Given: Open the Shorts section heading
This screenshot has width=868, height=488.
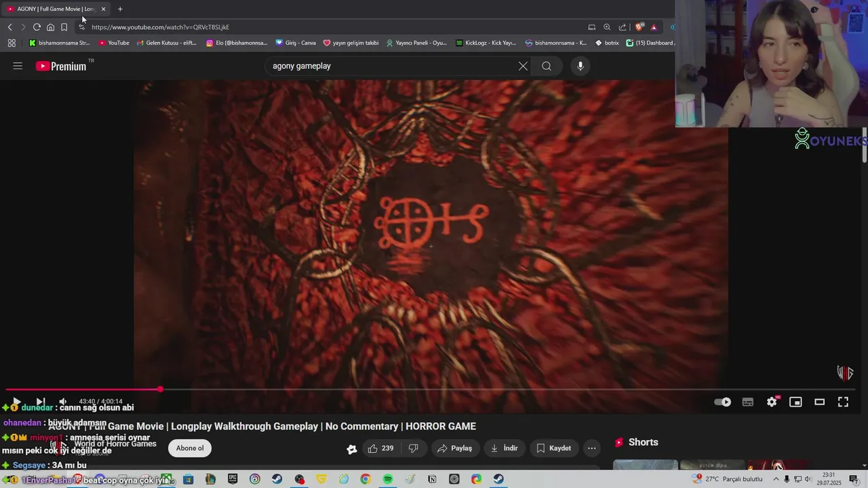Looking at the screenshot, I should (636, 442).
